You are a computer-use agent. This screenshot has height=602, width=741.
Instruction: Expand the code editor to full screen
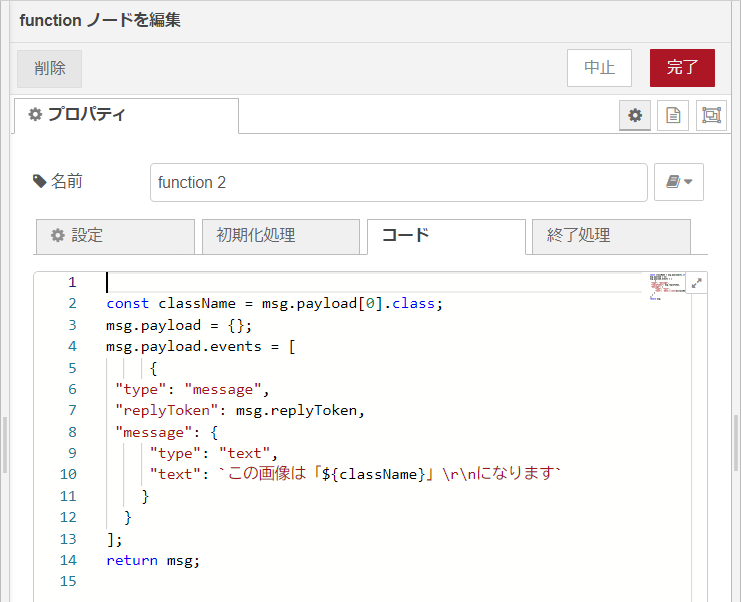696,283
